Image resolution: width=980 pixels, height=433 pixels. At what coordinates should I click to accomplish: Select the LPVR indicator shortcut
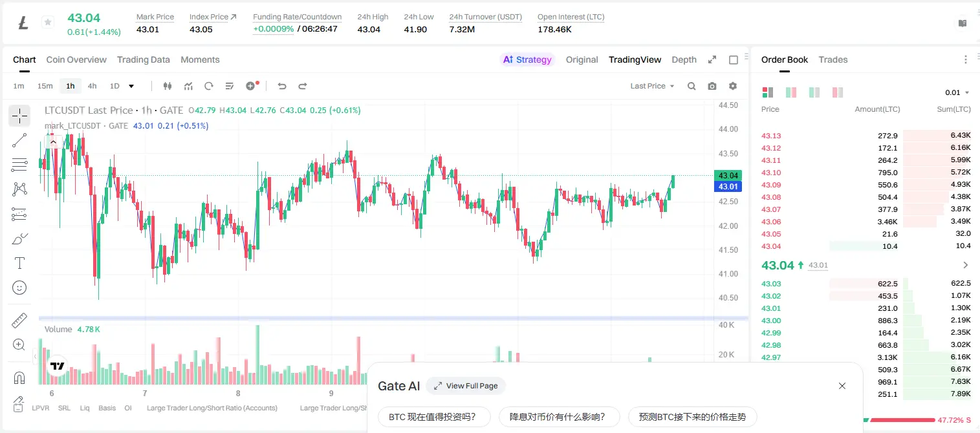click(41, 408)
